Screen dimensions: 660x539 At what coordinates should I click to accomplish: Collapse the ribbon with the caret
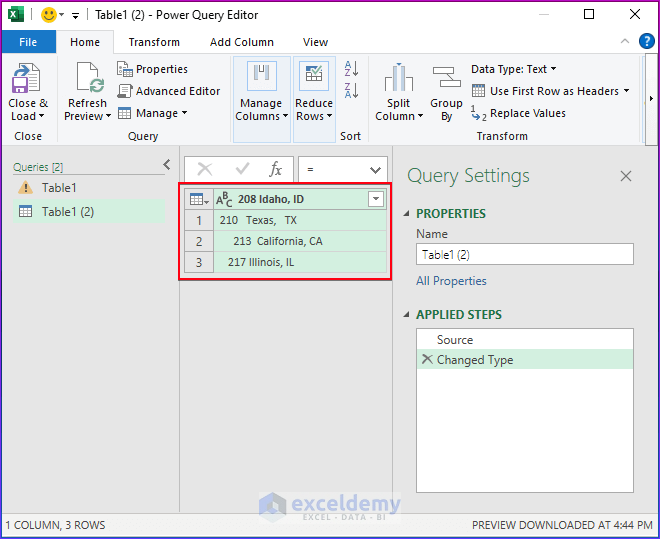coord(625,41)
